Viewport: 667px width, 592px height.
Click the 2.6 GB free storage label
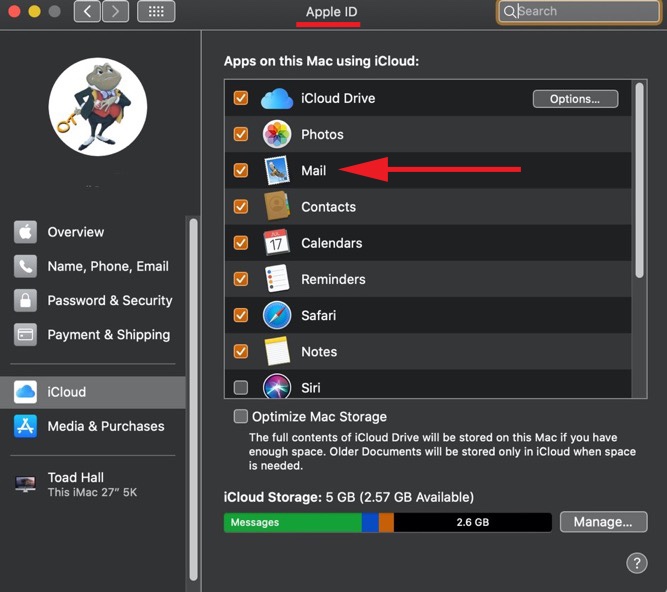[473, 522]
